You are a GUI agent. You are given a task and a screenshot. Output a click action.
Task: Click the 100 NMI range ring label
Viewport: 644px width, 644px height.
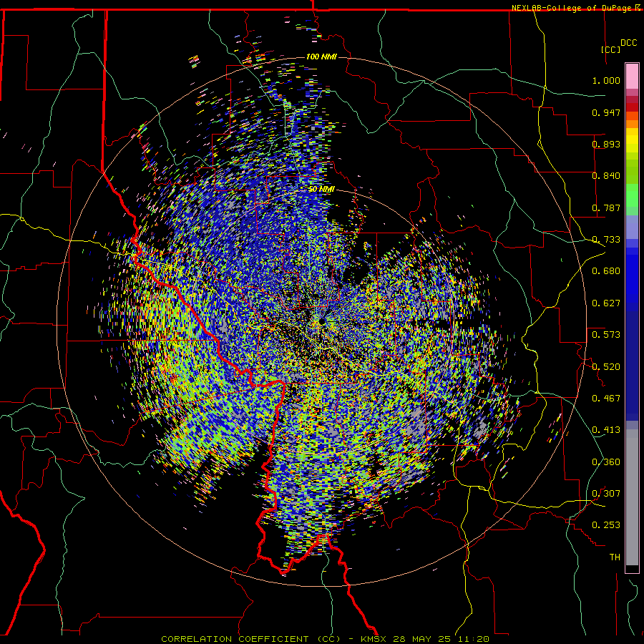click(321, 57)
